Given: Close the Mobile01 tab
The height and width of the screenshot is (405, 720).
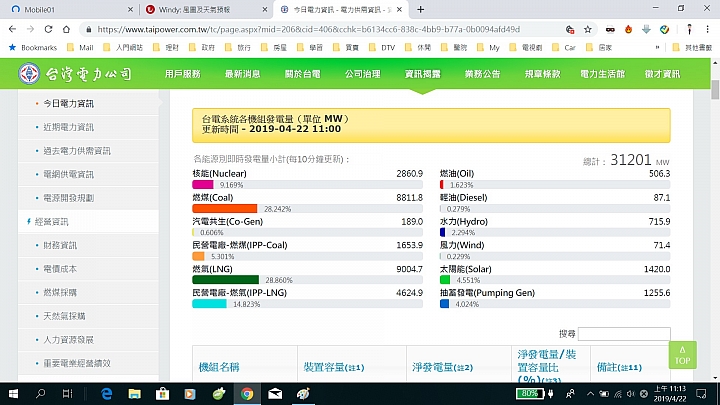Looking at the screenshot, I should pyautogui.click(x=130, y=9).
